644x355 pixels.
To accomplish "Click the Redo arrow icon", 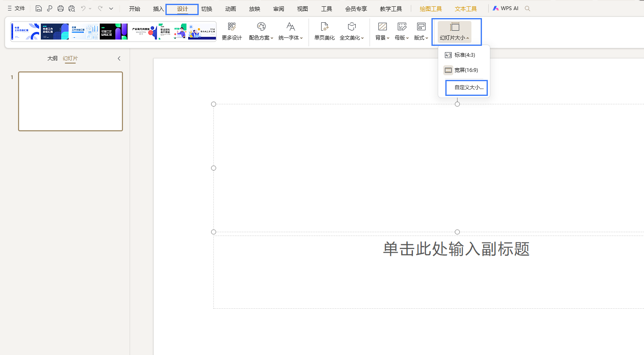I will (x=100, y=8).
